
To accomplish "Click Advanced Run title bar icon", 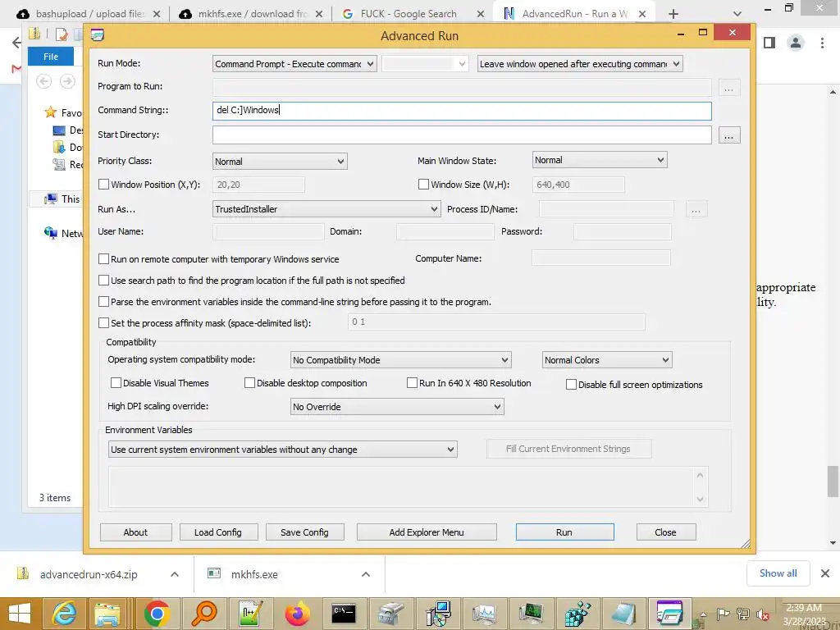I will pyautogui.click(x=97, y=35).
